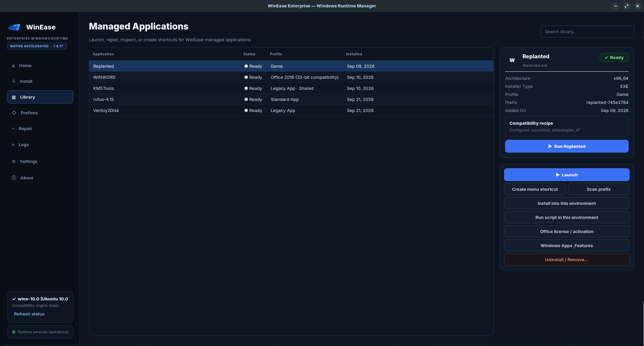644x346 pixels.
Task: Open Windows Apps_Features
Action: pyautogui.click(x=567, y=245)
